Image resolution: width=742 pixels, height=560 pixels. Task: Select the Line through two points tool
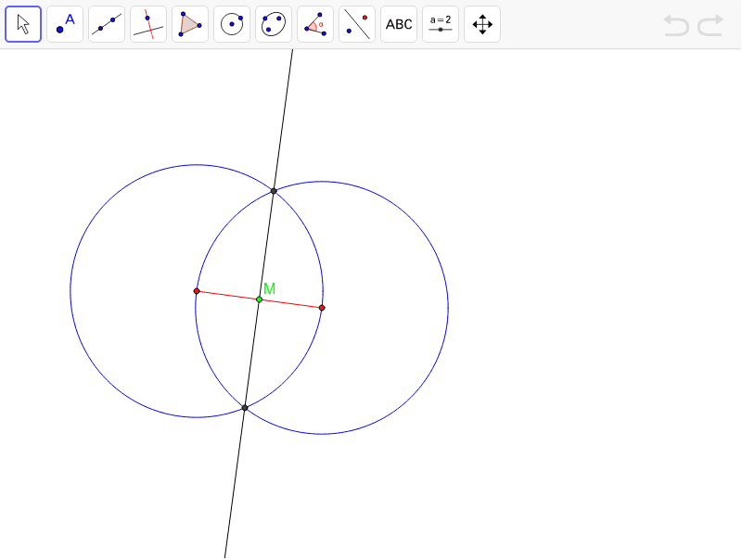pos(107,24)
